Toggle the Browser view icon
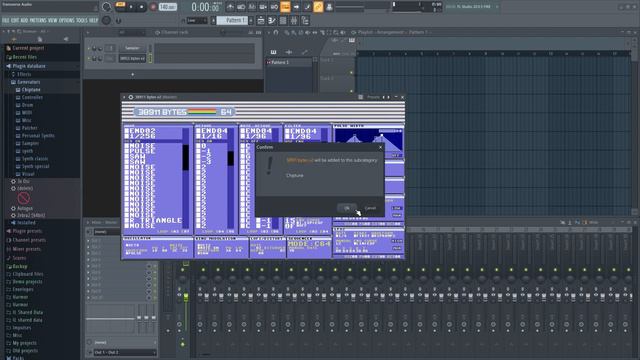This screenshot has height=360, width=640. (305, 20)
